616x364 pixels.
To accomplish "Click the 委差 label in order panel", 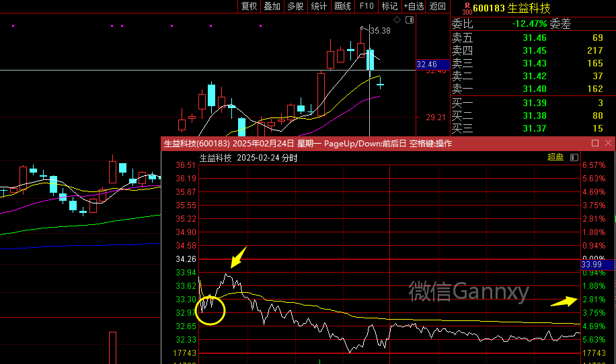I will pyautogui.click(x=560, y=24).
